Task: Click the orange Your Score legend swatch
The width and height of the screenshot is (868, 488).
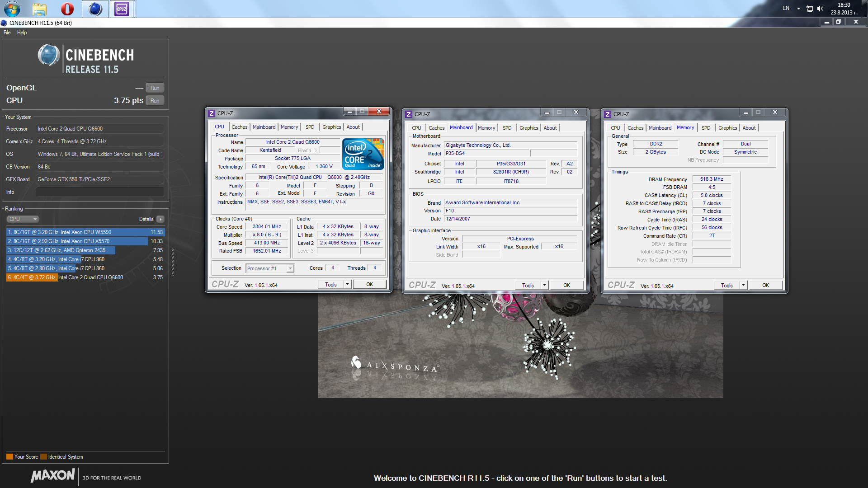Action: [x=9, y=457]
